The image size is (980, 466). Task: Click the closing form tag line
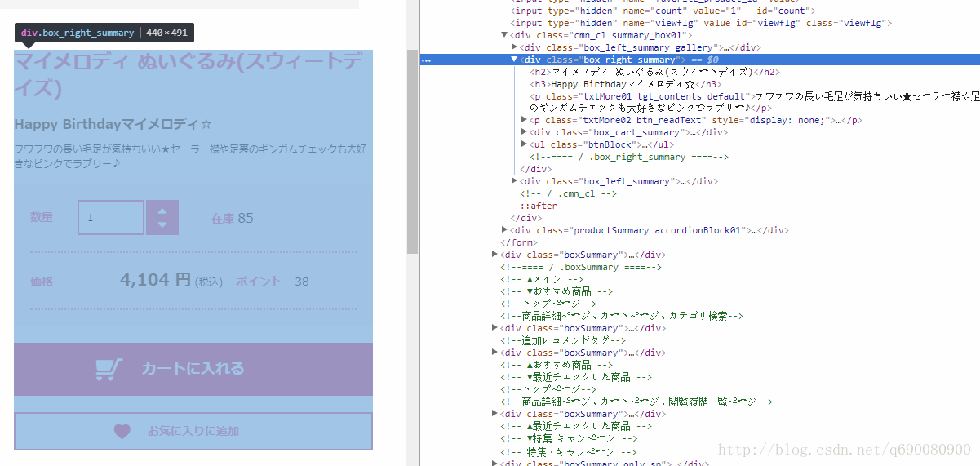point(518,242)
